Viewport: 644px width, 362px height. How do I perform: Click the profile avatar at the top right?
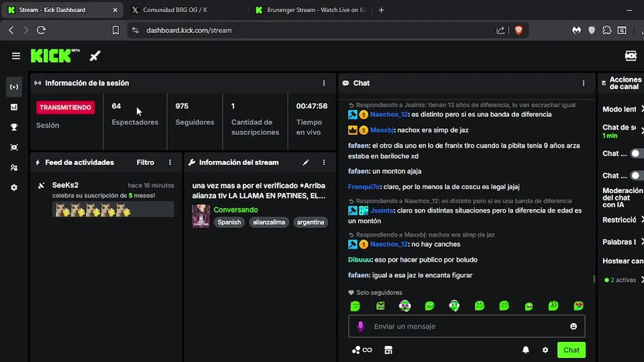(x=631, y=56)
